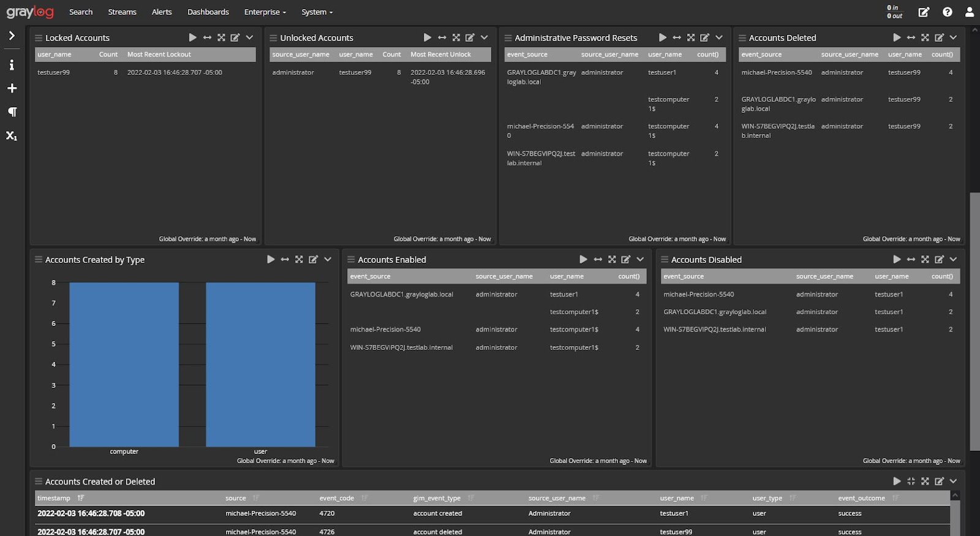Sort by timestamp column in bottom table
The width and height of the screenshot is (980, 536).
tap(81, 498)
